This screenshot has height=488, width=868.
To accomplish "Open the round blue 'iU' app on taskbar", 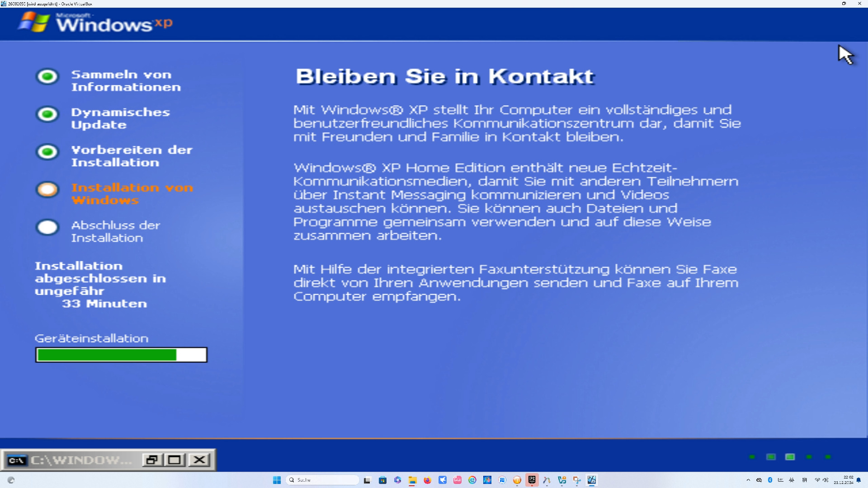I will click(502, 480).
